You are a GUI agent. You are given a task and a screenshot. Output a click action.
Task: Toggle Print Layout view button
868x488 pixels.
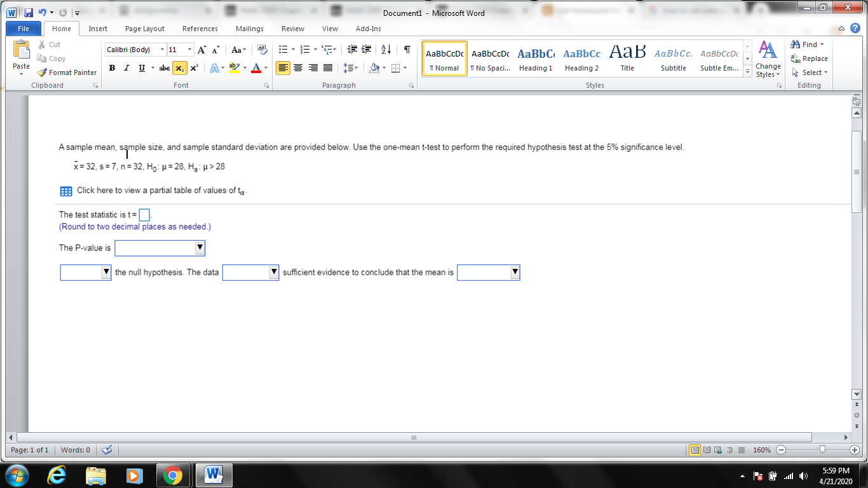[695, 451]
